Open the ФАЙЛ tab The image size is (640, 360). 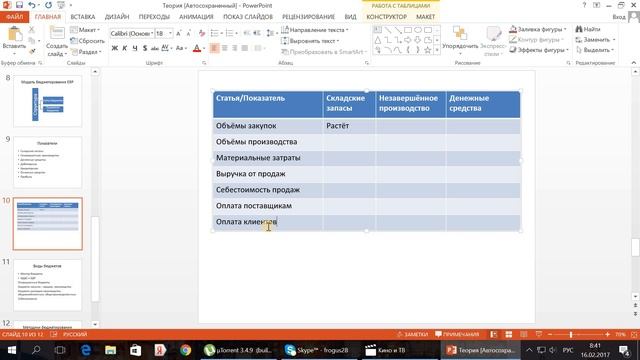click(15, 17)
